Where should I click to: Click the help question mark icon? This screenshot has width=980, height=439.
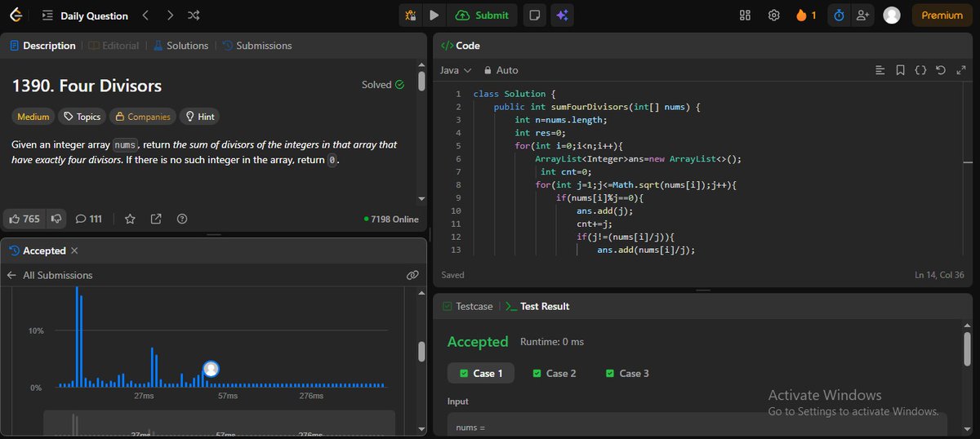click(x=182, y=219)
